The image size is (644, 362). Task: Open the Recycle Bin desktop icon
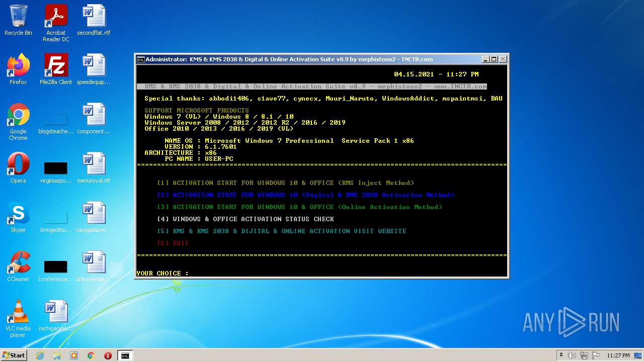point(18,21)
